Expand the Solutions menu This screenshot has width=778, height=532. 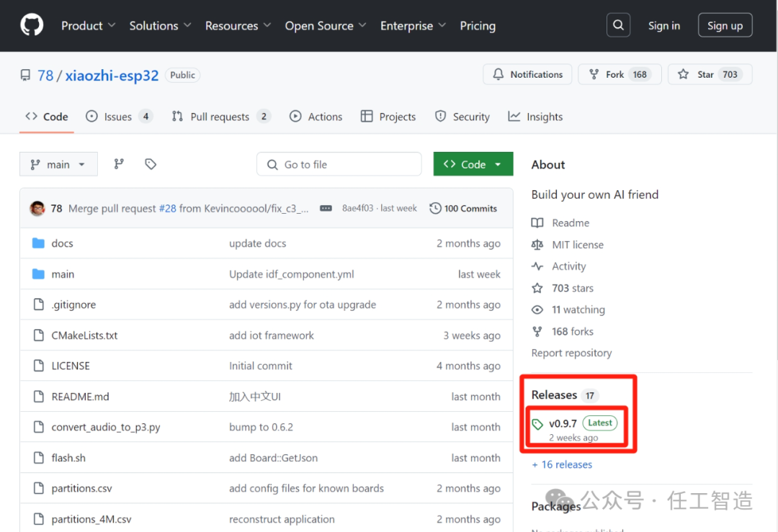(160, 26)
